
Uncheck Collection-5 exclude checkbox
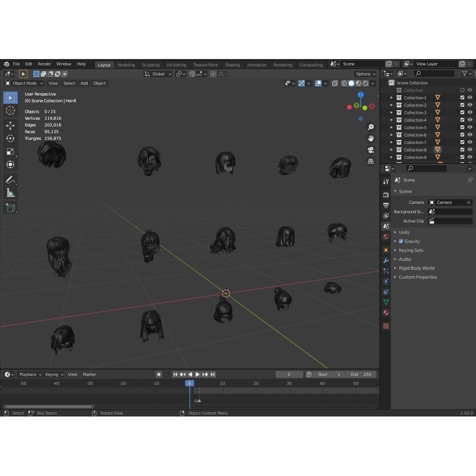click(462, 128)
